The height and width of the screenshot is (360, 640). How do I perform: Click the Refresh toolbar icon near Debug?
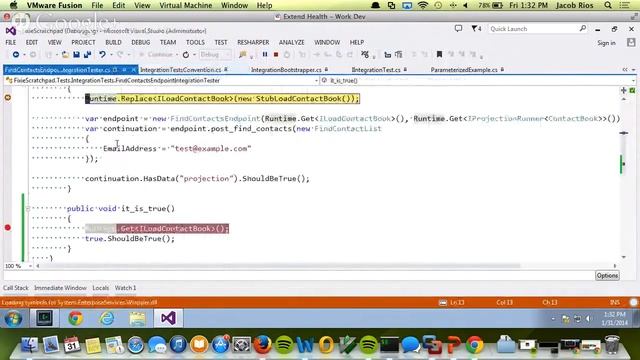[186, 55]
